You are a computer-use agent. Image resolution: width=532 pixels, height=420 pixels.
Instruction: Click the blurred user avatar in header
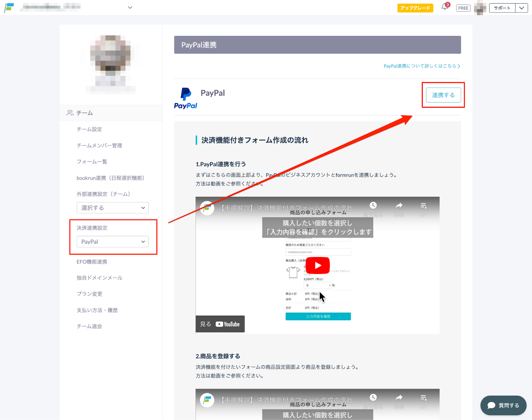tap(480, 8)
